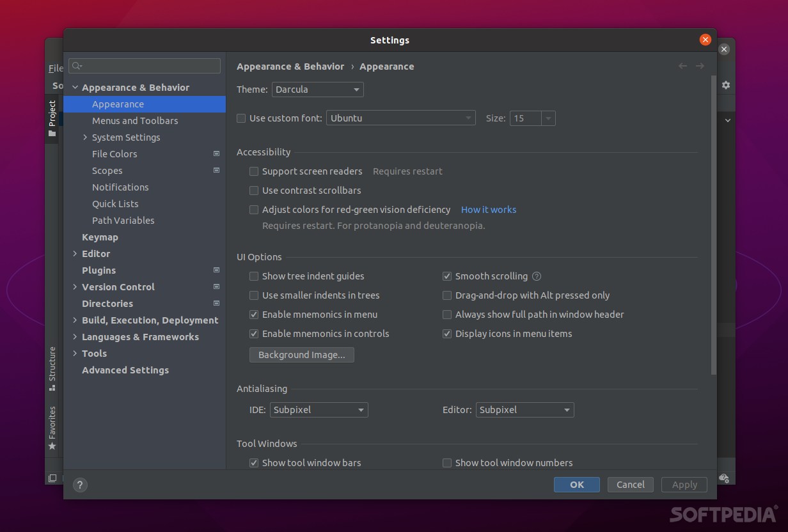Screen dimensions: 788x532
Task: Enable Show tree indent guides
Action: pyautogui.click(x=254, y=276)
